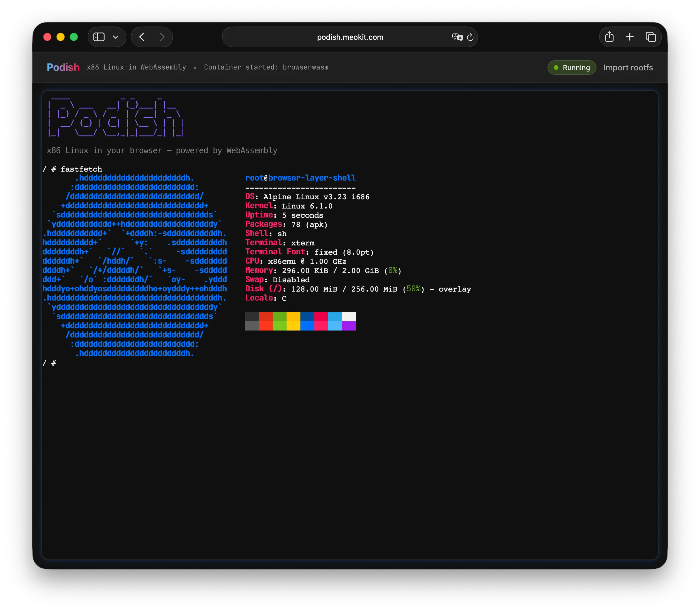
Task: Click the podish.meokit.com address bar
Action: pos(350,37)
